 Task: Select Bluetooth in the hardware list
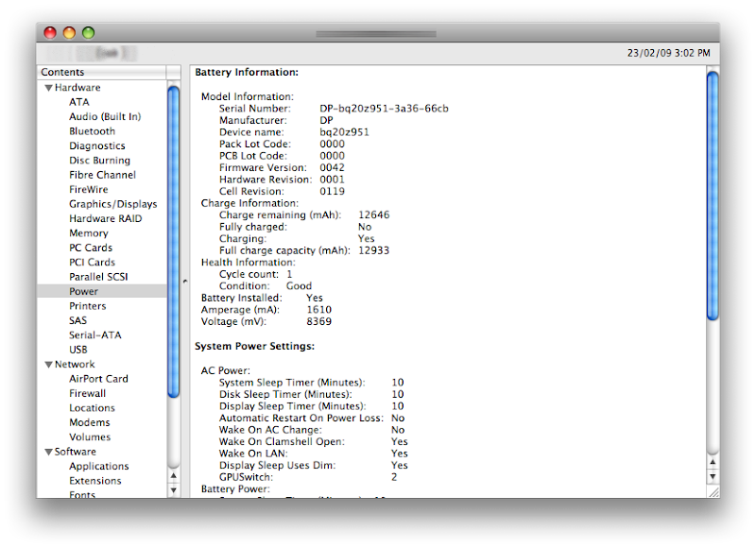point(92,131)
